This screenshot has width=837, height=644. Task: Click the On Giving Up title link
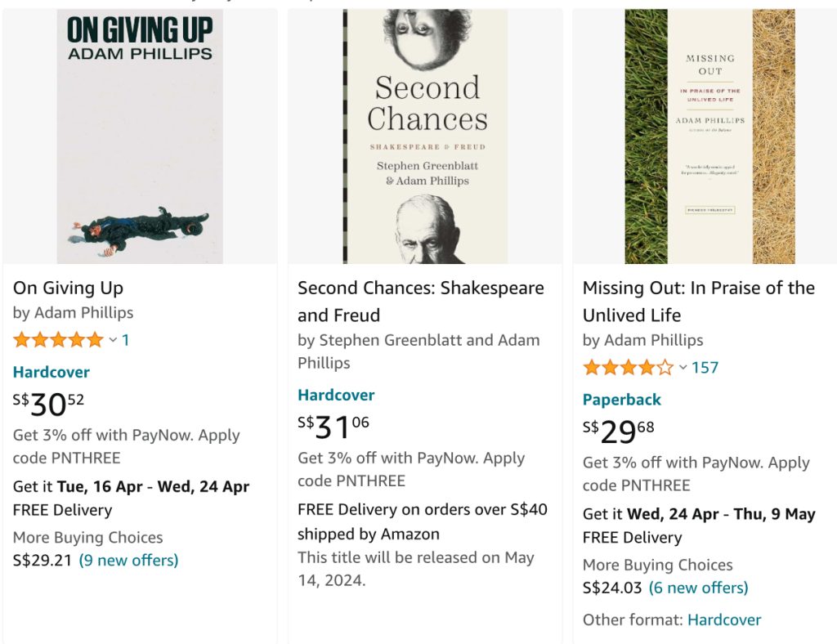click(x=69, y=288)
